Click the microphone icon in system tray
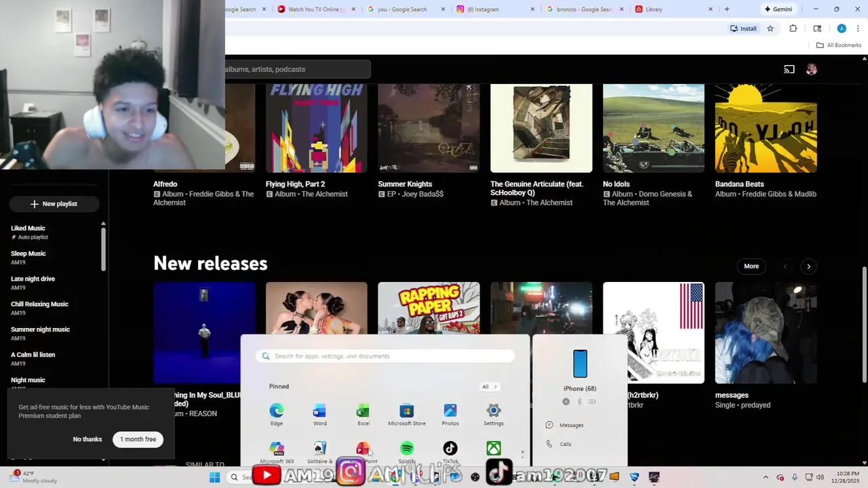The width and height of the screenshot is (868, 488). point(795,477)
